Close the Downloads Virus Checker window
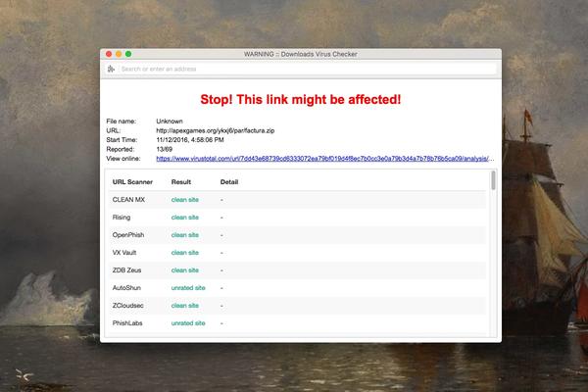Viewport: 588px width, 392px height. pos(107,53)
